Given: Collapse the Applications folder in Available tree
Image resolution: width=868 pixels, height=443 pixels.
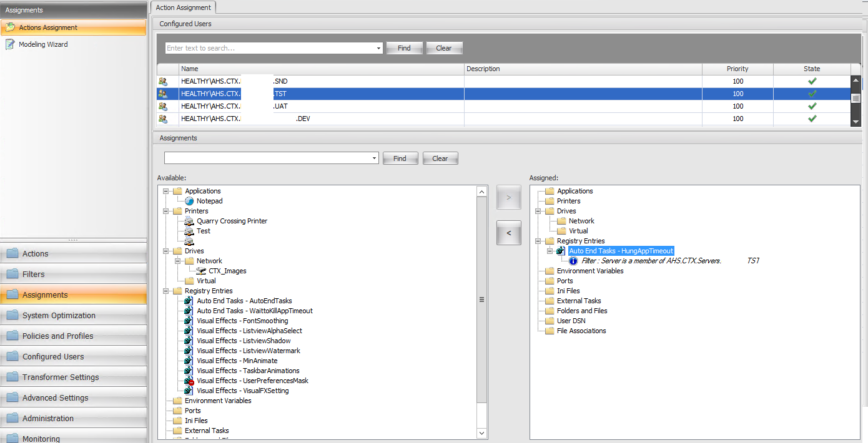Looking at the screenshot, I should pos(166,191).
